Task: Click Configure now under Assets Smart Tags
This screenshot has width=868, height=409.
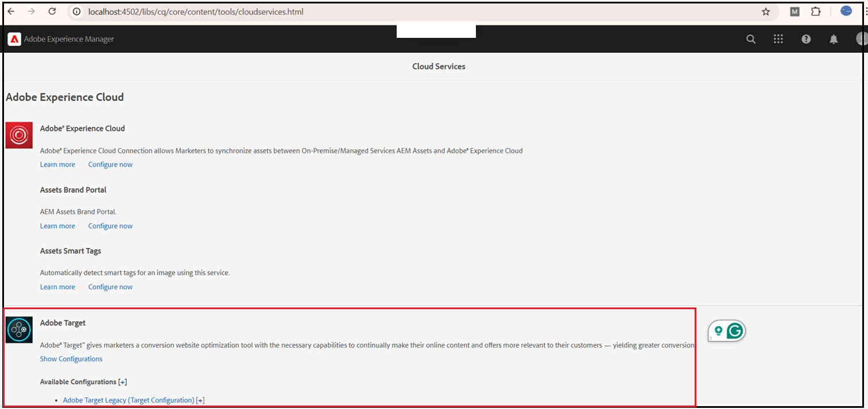Action: pyautogui.click(x=110, y=287)
